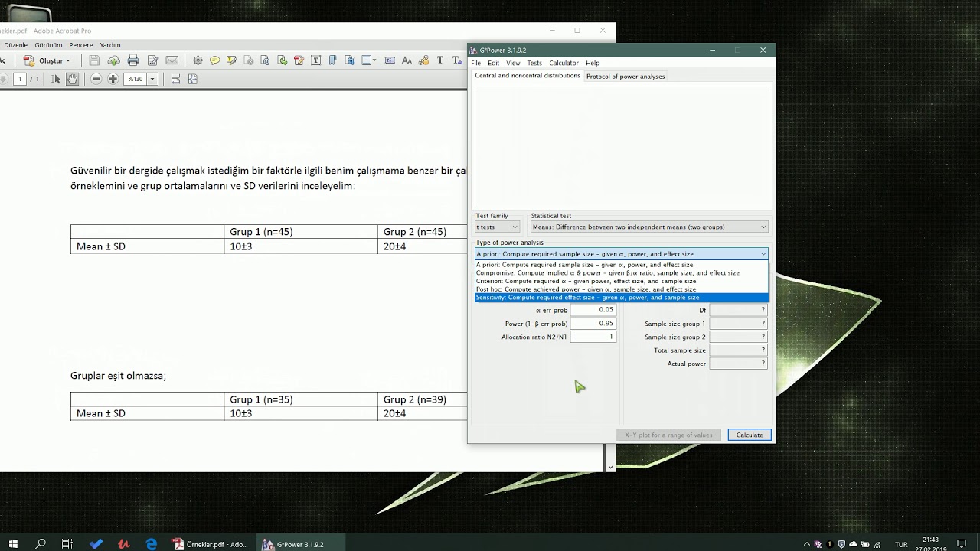The image size is (980, 551).
Task: Open G*Power Calculator menu
Action: pyautogui.click(x=563, y=63)
